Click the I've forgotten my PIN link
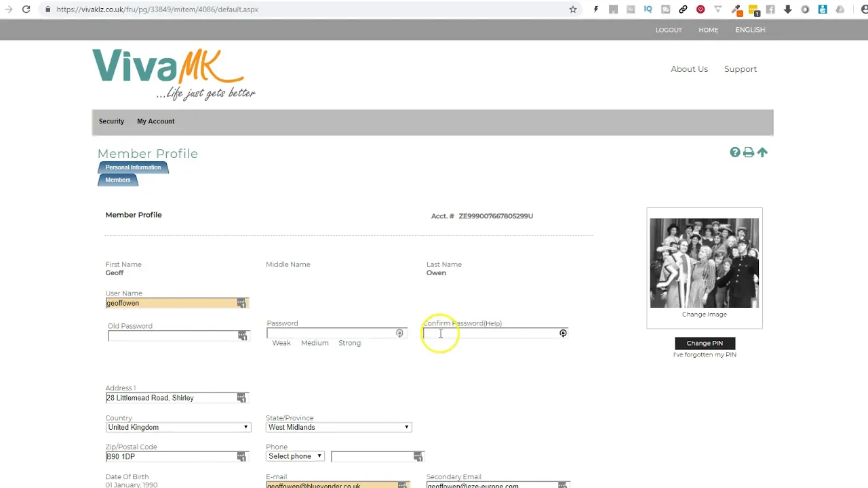The height and width of the screenshot is (488, 868). 705,354
